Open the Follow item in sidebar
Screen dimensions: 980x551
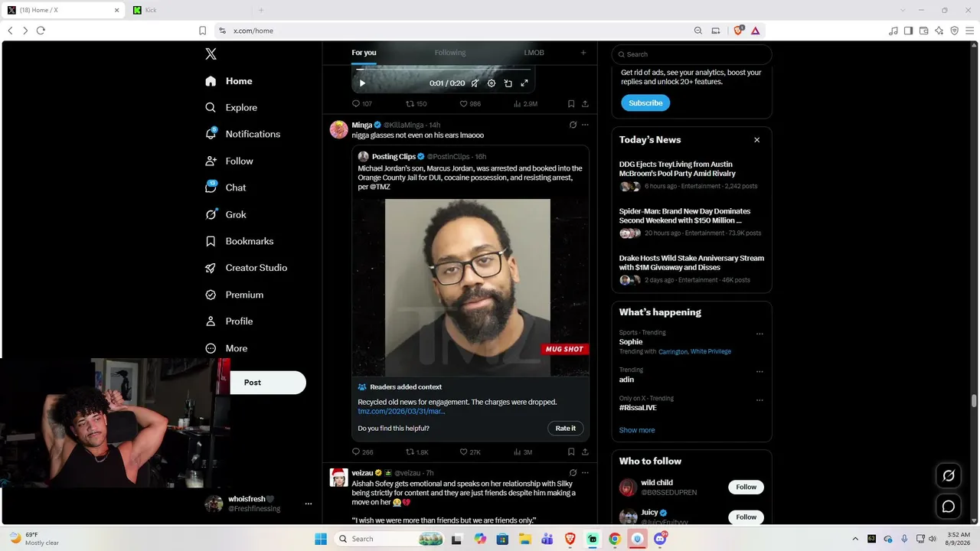(x=229, y=161)
